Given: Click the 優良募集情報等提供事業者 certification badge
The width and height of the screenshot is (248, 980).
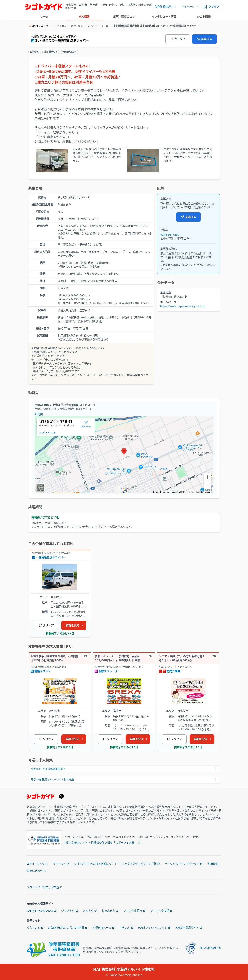Looking at the screenshot, I should coord(53,950).
